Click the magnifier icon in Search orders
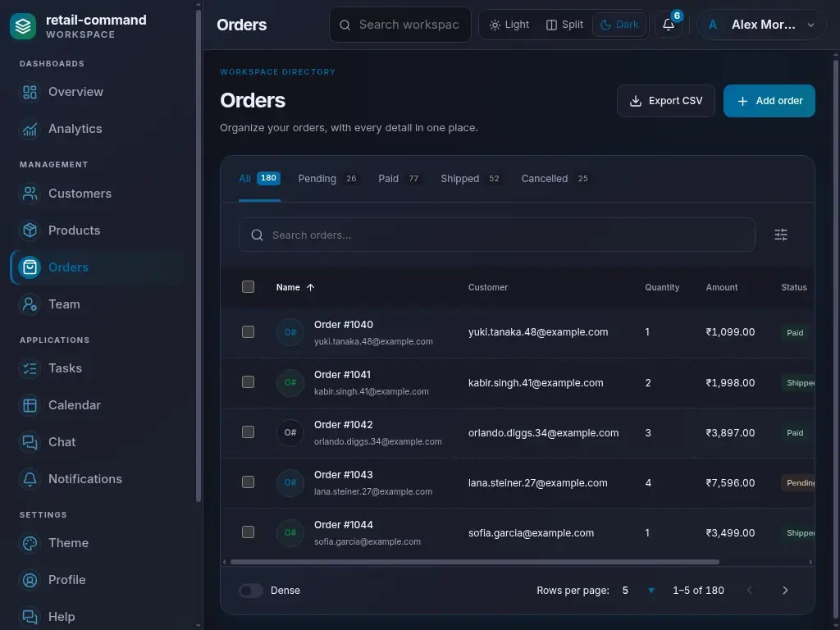The height and width of the screenshot is (630, 840). coord(257,235)
